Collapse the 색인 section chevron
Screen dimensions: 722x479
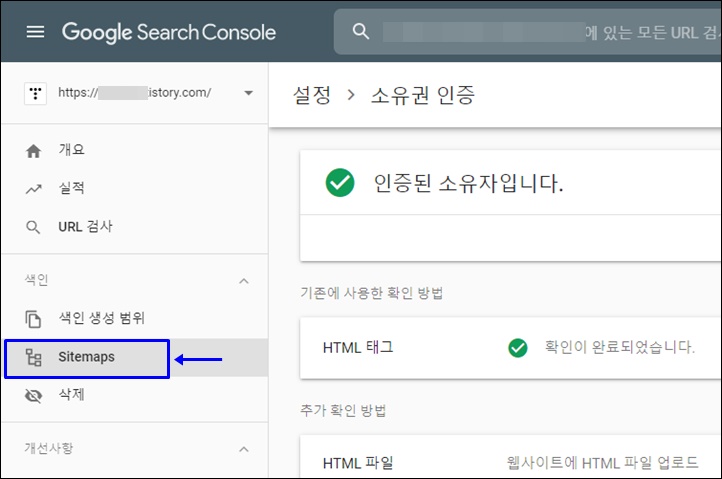pos(244,280)
